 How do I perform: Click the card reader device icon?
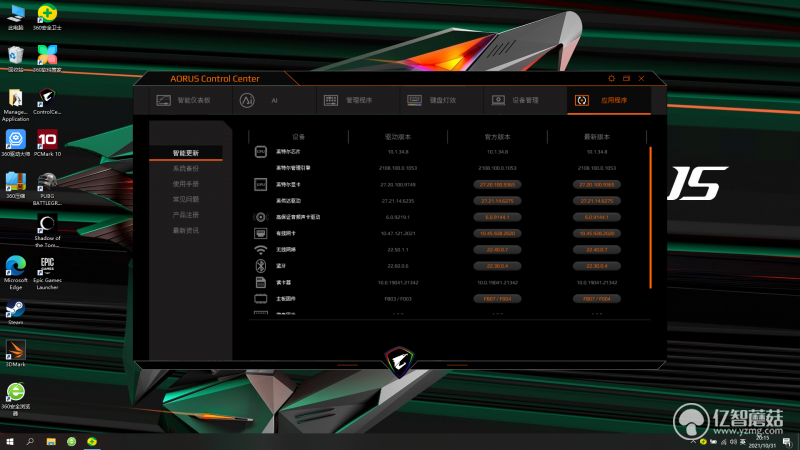pos(261,282)
